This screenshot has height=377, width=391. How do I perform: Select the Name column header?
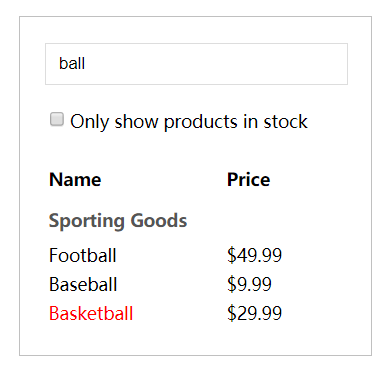[x=75, y=180]
